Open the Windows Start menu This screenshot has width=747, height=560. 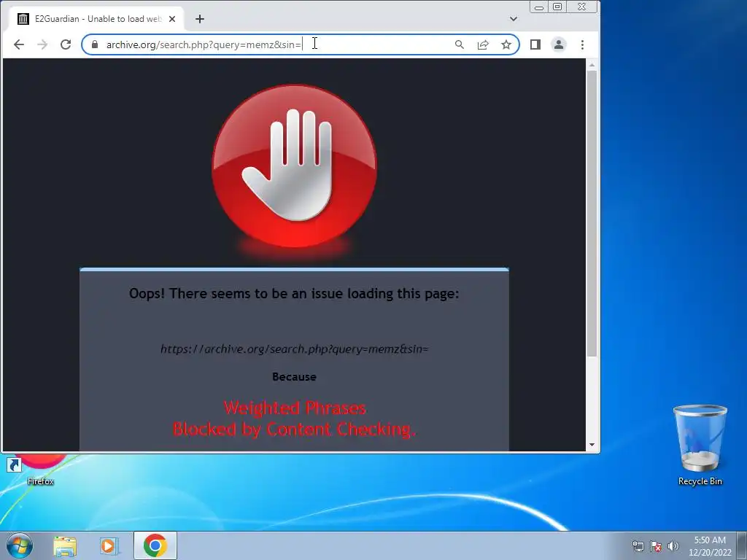click(20, 545)
